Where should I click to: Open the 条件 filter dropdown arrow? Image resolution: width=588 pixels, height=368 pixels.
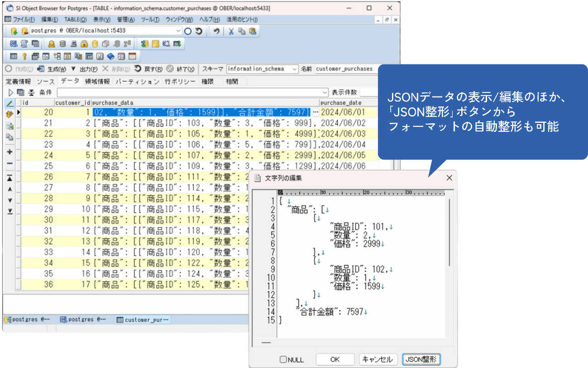coord(324,92)
